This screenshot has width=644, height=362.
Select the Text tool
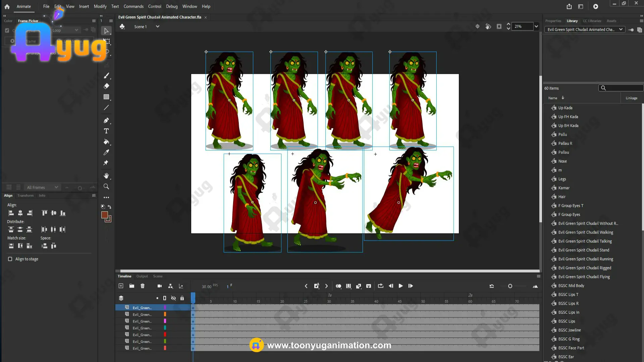point(106,131)
